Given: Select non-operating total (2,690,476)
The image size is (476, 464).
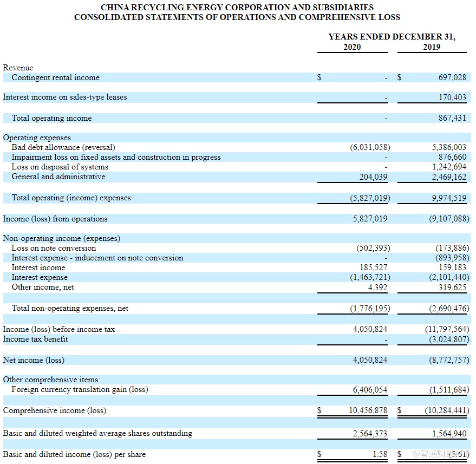Looking at the screenshot, I should (449, 308).
